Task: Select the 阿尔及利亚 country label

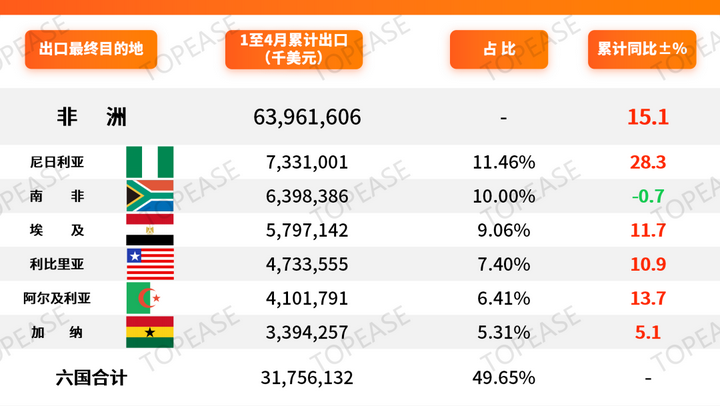Action: 57,299
